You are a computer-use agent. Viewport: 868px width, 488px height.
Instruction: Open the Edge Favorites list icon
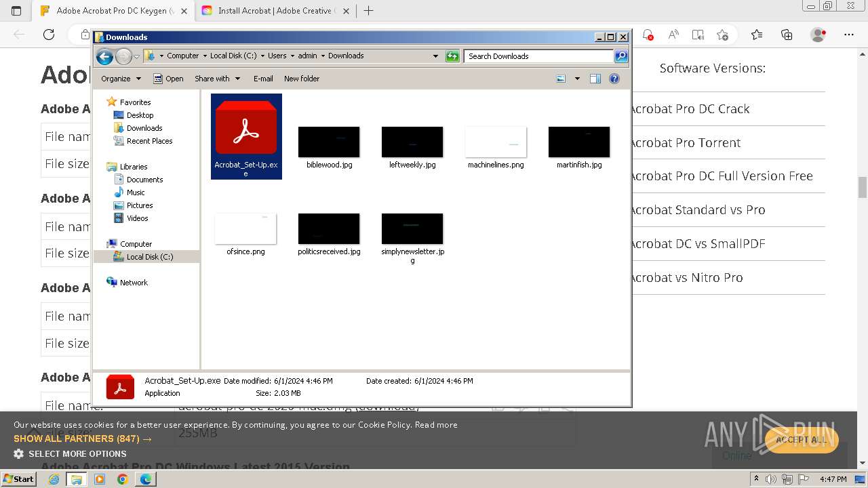click(x=757, y=35)
